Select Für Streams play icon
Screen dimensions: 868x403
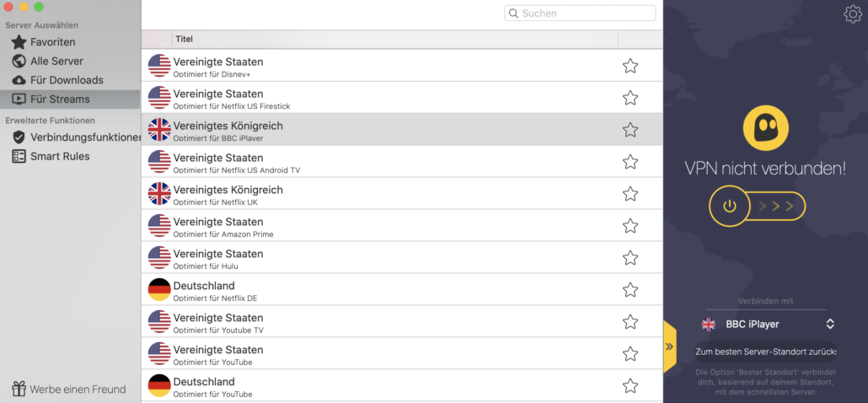click(19, 99)
